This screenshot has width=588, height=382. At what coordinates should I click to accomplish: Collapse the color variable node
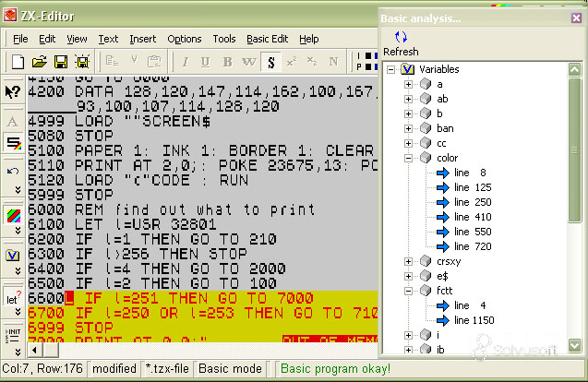(x=408, y=158)
